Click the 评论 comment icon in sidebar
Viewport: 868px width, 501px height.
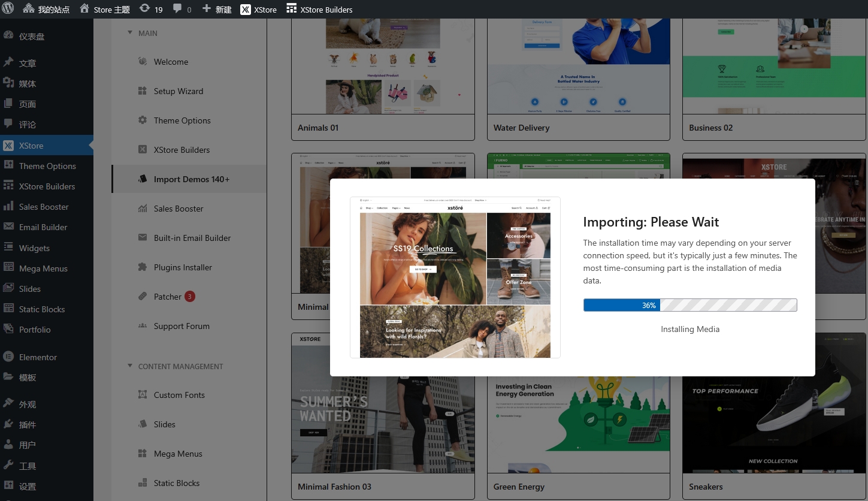[x=8, y=123]
